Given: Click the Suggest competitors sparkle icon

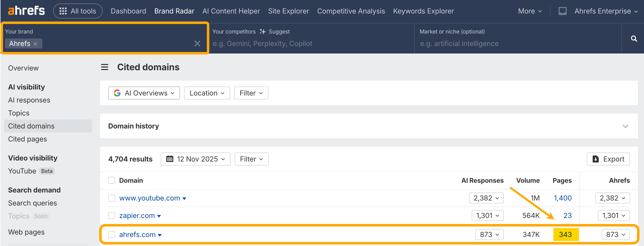Looking at the screenshot, I should [x=262, y=31].
